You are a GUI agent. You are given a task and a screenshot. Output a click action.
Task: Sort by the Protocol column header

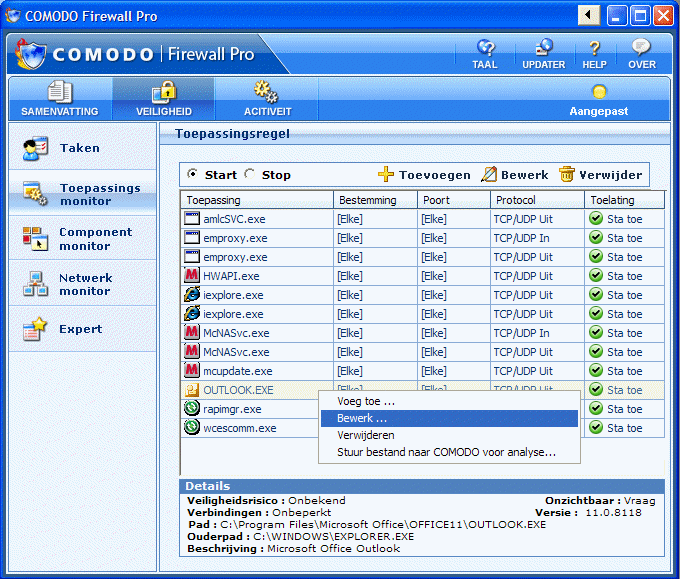[x=537, y=200]
